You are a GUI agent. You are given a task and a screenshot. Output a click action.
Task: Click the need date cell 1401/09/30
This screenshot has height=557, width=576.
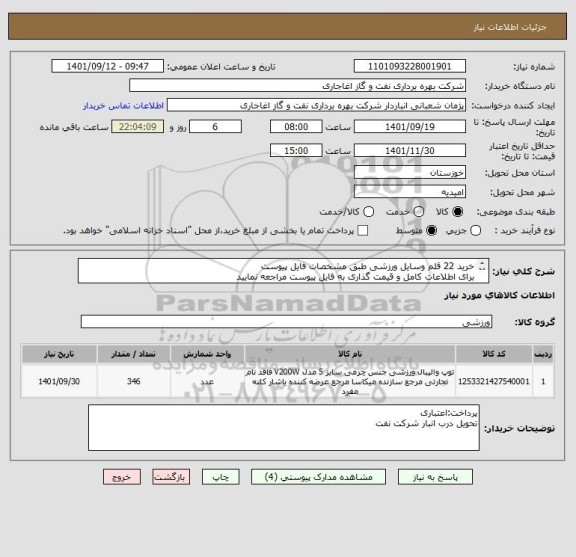coord(59,381)
